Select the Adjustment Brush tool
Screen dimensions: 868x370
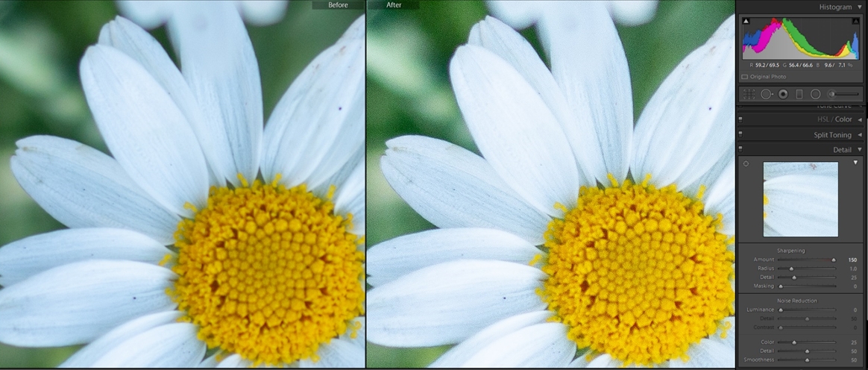pos(843,94)
